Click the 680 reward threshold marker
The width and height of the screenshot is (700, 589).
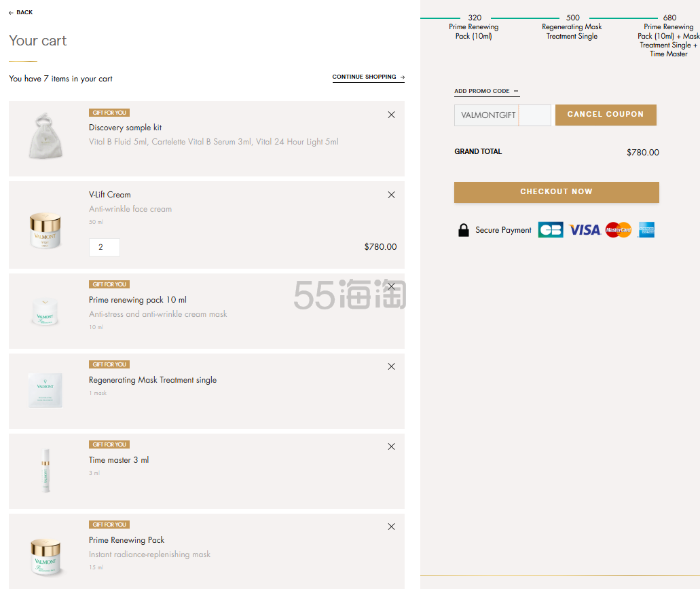coord(669,18)
